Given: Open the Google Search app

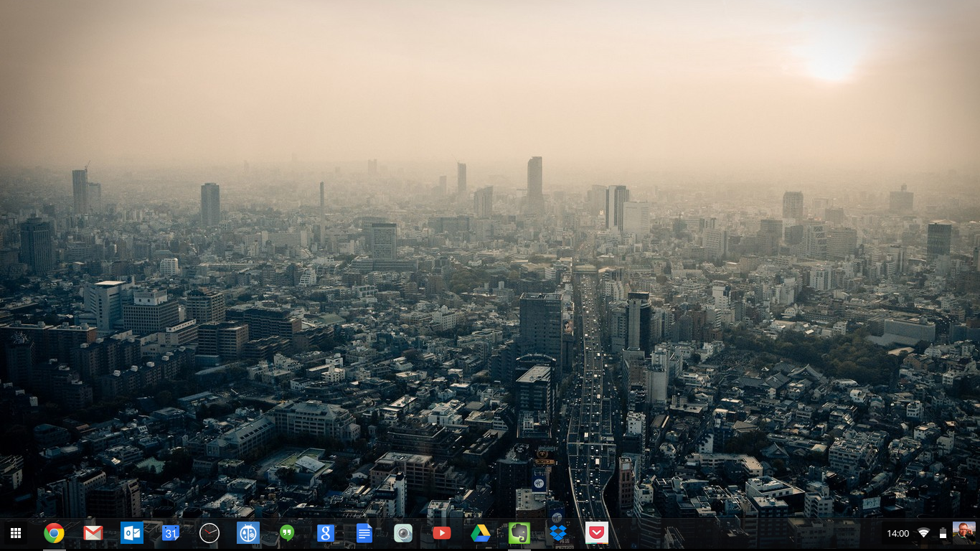Looking at the screenshot, I should 326,533.
